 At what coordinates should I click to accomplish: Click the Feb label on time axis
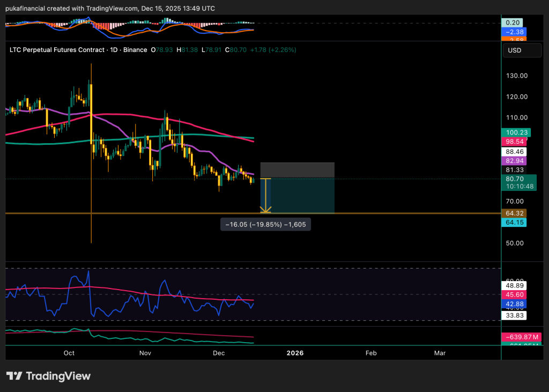370,353
